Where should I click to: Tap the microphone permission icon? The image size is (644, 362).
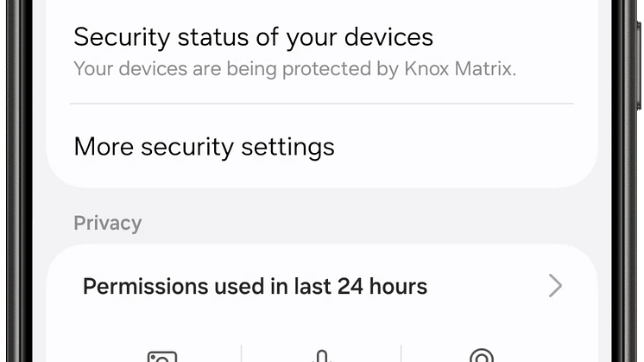pyautogui.click(x=321, y=356)
